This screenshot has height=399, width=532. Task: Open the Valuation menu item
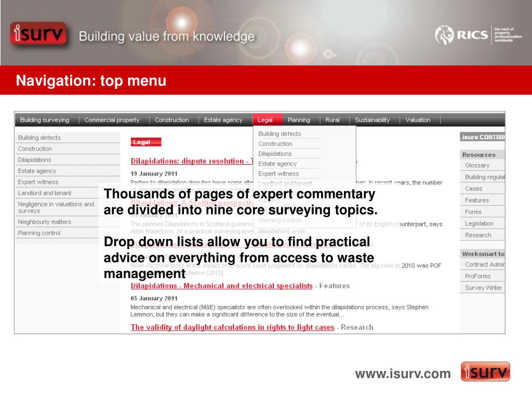418,120
